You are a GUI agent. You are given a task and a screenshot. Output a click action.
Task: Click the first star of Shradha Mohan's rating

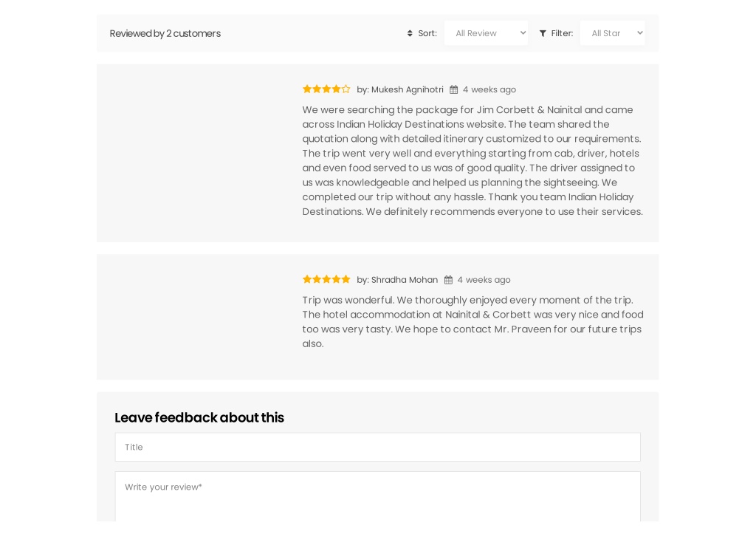click(307, 279)
